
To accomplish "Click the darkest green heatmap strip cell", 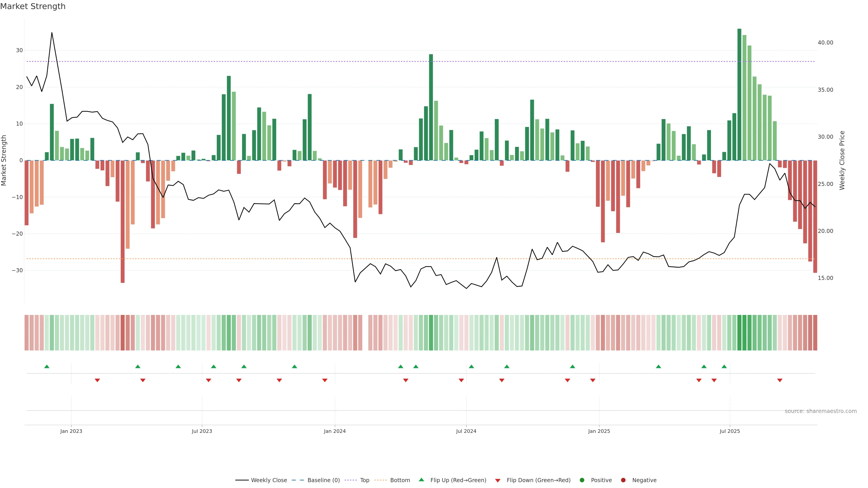I will [739, 333].
